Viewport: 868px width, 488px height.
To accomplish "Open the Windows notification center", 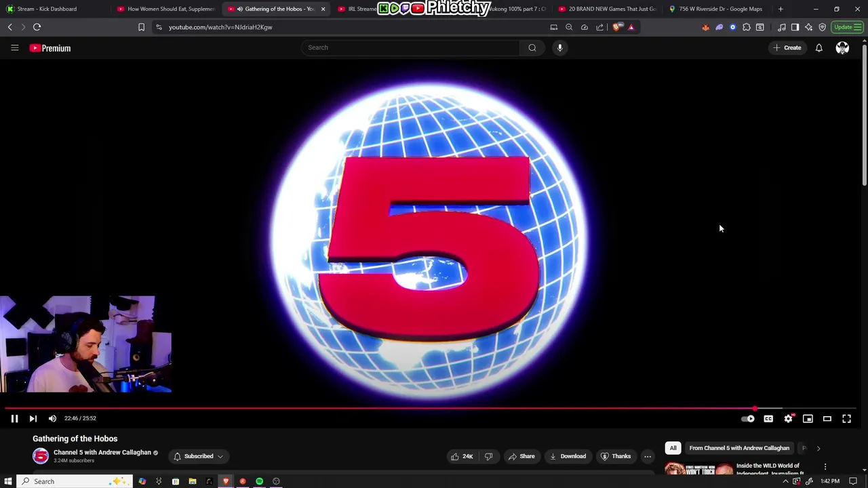I will point(853,481).
